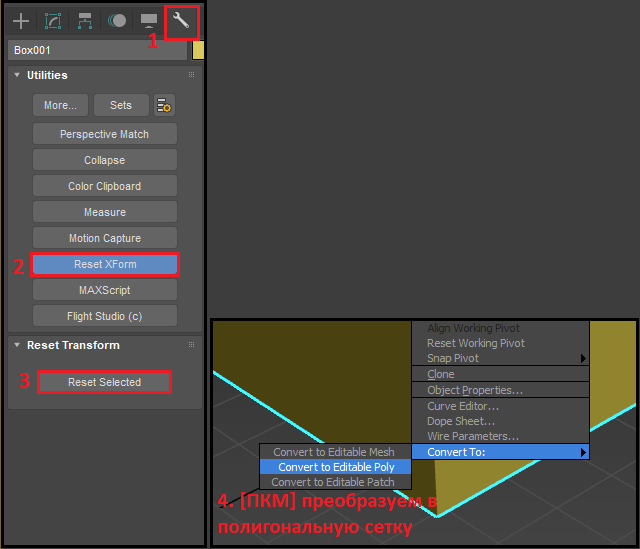This screenshot has height=549, width=640.
Task: Click the Configure Button Sets icon
Action: (164, 105)
